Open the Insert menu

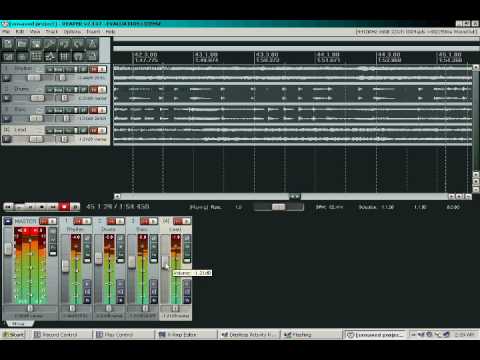[93, 32]
